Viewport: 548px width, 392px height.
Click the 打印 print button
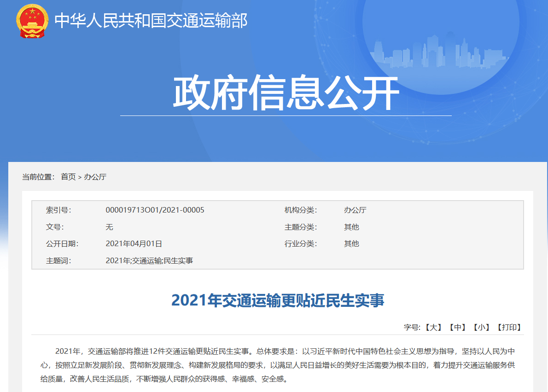(509, 328)
